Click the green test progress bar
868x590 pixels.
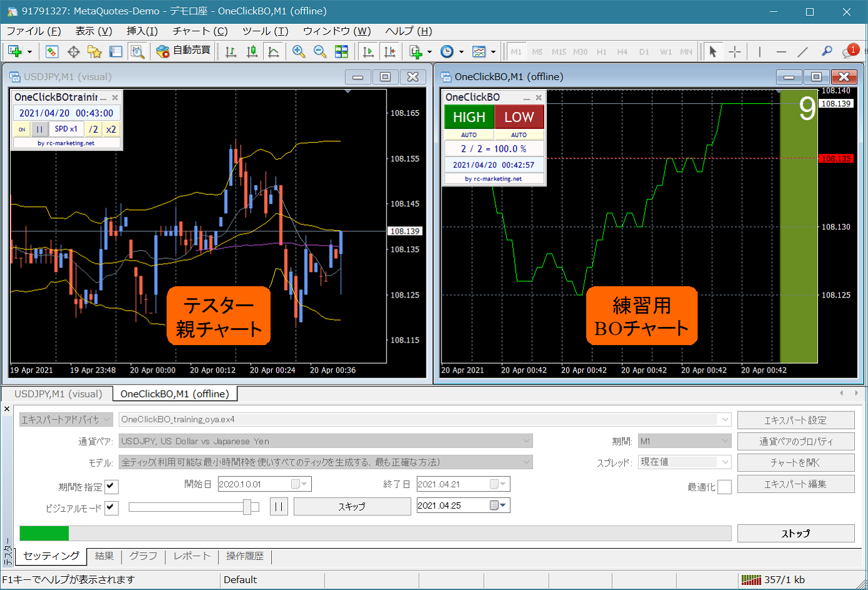[44, 533]
